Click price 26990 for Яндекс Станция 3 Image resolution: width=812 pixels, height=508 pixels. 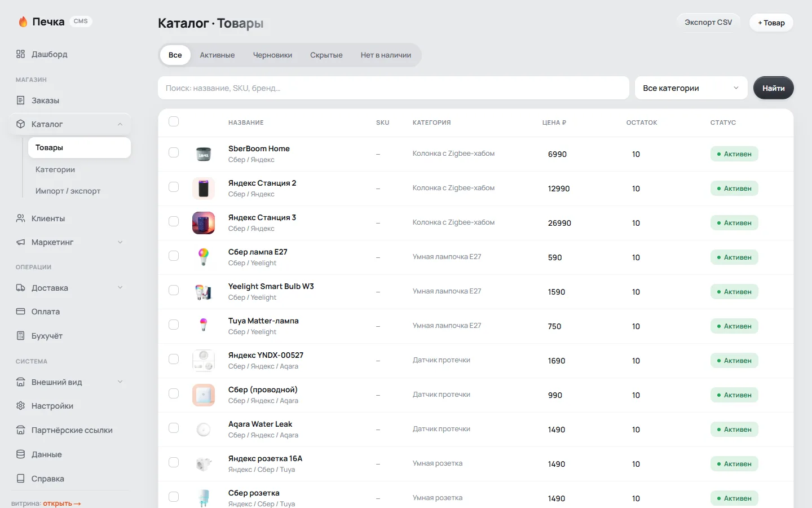559,223
